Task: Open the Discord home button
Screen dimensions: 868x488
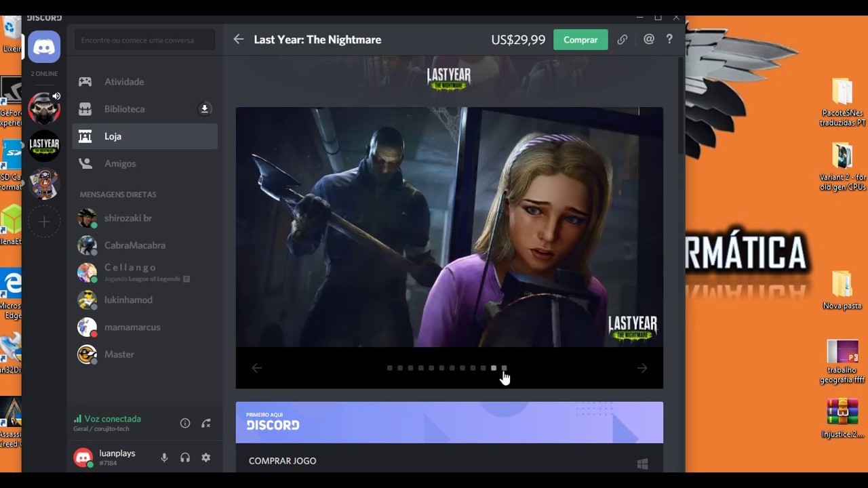Action: 44,47
